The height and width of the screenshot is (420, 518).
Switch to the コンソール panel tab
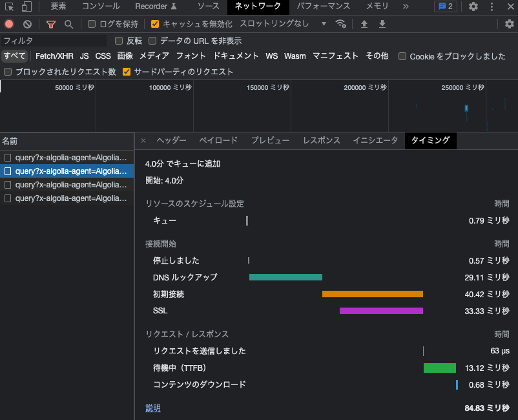[x=101, y=6]
